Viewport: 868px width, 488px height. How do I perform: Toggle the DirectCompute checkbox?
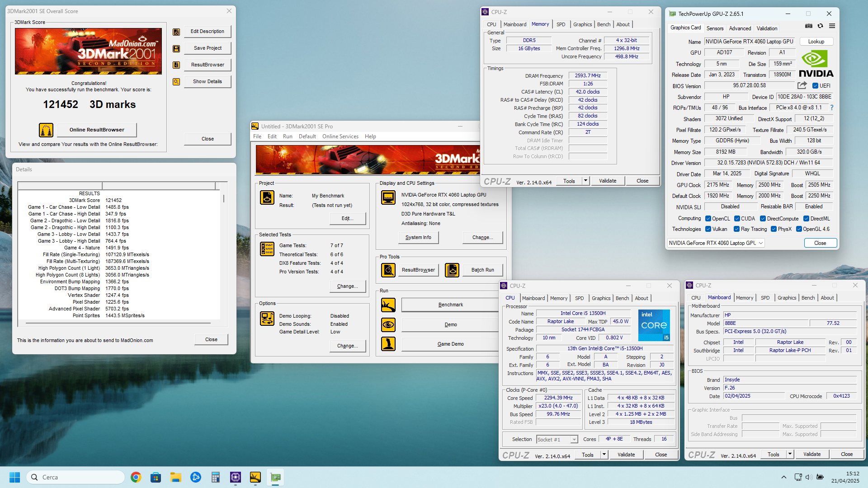click(x=763, y=219)
